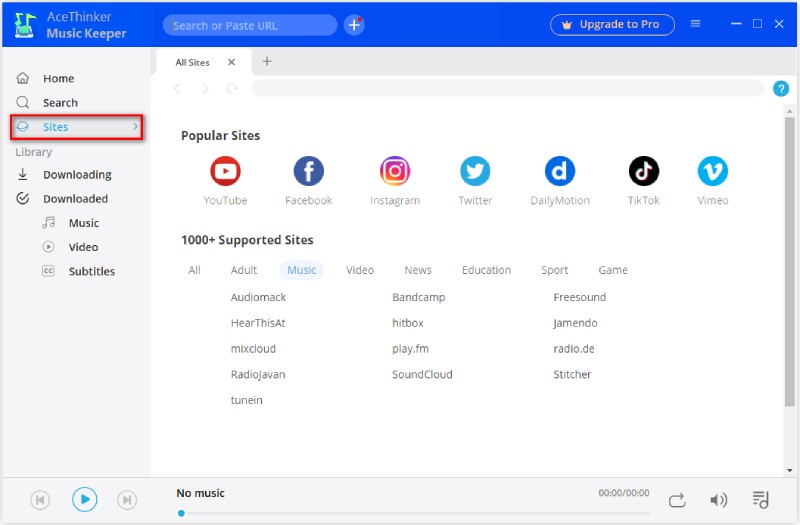Focus the Search or Paste URL field
The height and width of the screenshot is (525, 800).
250,25
